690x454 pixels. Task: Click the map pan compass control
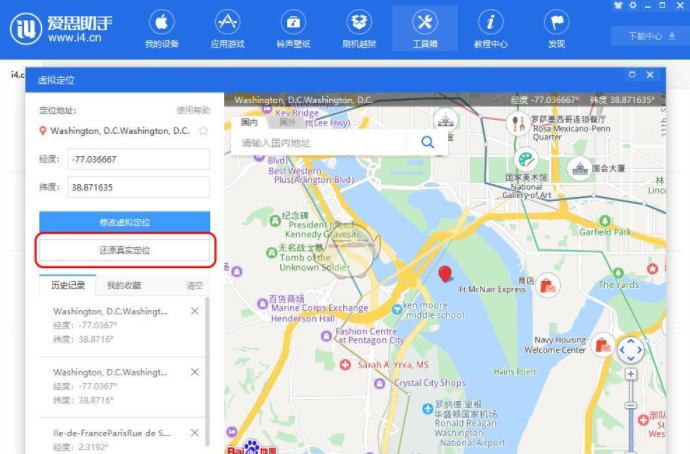[631, 350]
